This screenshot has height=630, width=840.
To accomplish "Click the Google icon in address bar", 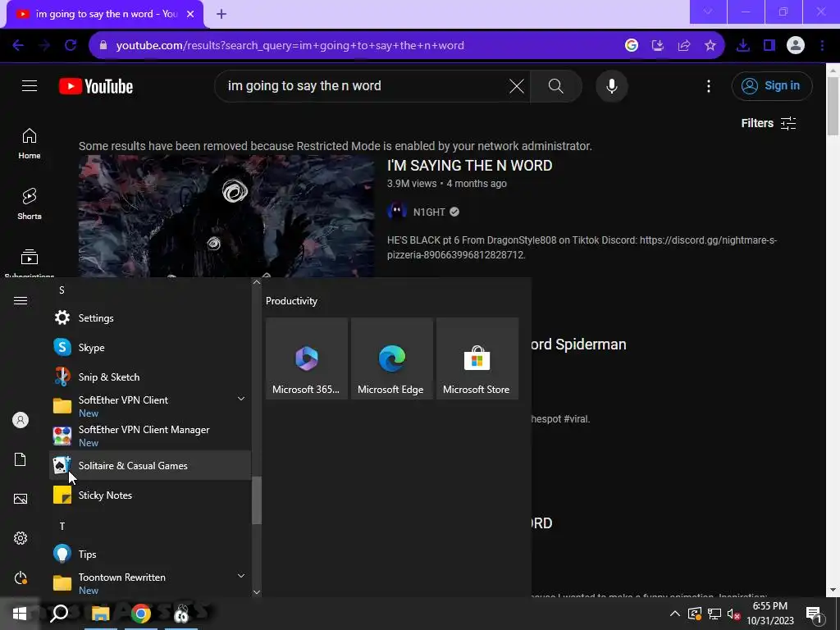I will 632,46.
